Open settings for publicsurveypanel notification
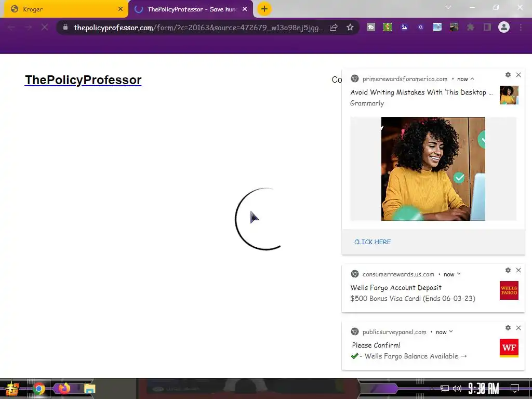Image resolution: width=532 pixels, height=399 pixels. coord(508,328)
